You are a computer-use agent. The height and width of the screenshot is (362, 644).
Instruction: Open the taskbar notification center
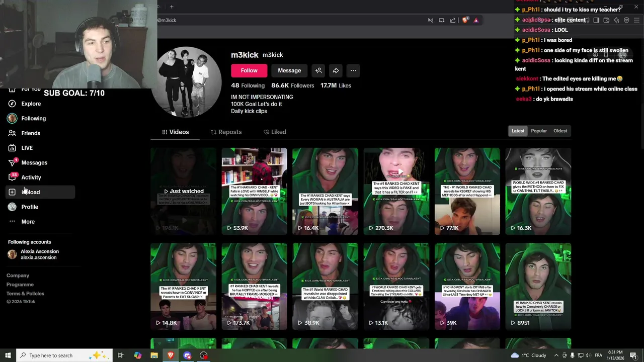click(x=633, y=355)
